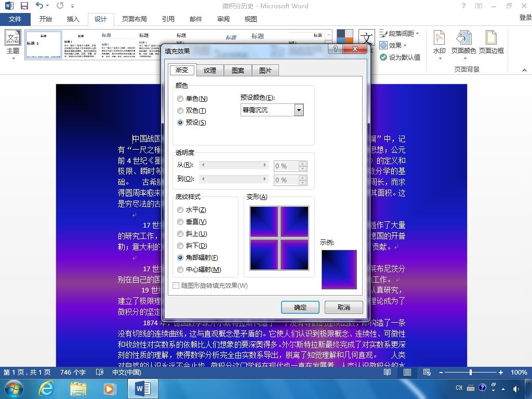This screenshot has width=532, height=399.
Task: Click the volume speaker tray icon
Action: tap(516, 389)
